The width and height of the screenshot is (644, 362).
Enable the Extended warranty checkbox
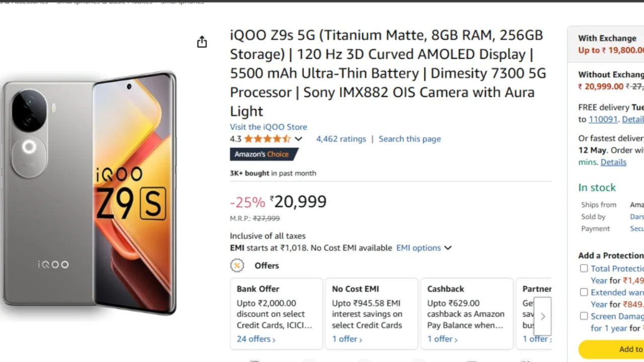[584, 292]
